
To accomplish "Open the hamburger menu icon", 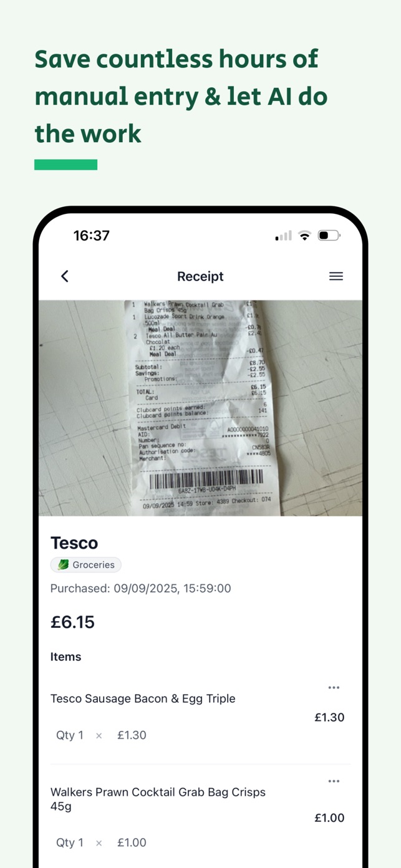I will coord(336,276).
